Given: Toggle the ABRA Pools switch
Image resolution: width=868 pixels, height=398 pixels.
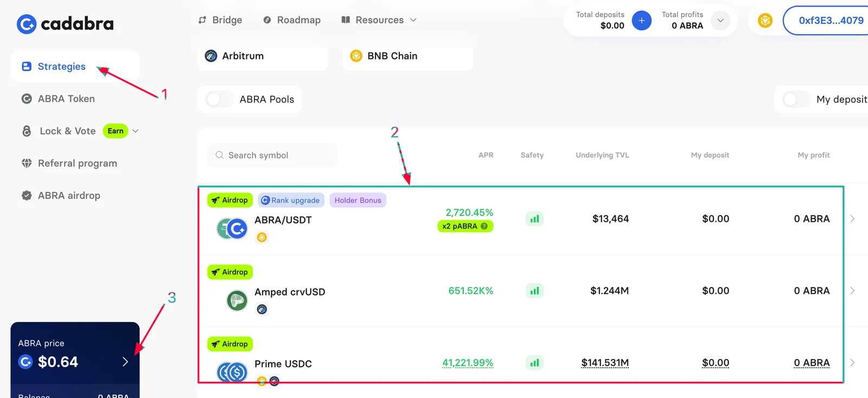Looking at the screenshot, I should coord(219,99).
